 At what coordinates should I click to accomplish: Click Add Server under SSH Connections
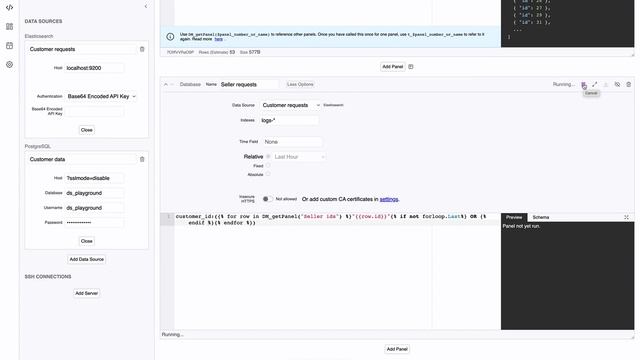coord(87,293)
